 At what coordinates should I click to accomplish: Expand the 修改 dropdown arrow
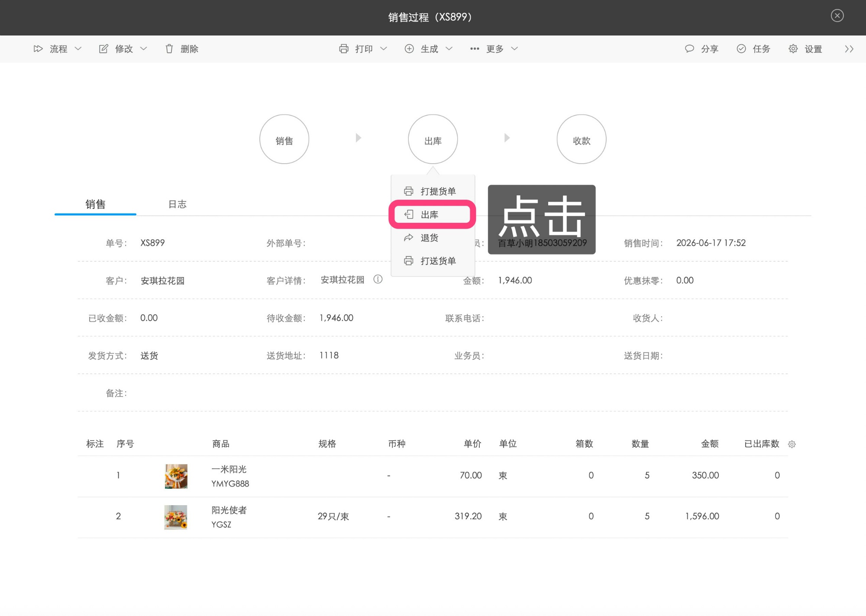click(144, 49)
